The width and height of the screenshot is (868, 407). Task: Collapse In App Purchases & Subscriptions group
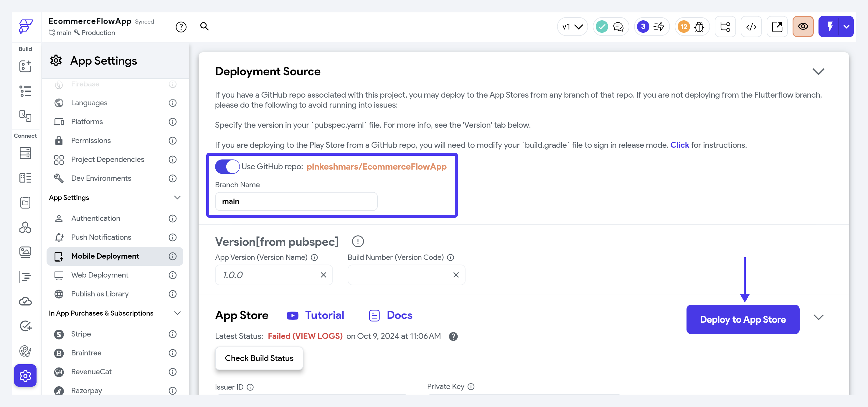click(177, 313)
